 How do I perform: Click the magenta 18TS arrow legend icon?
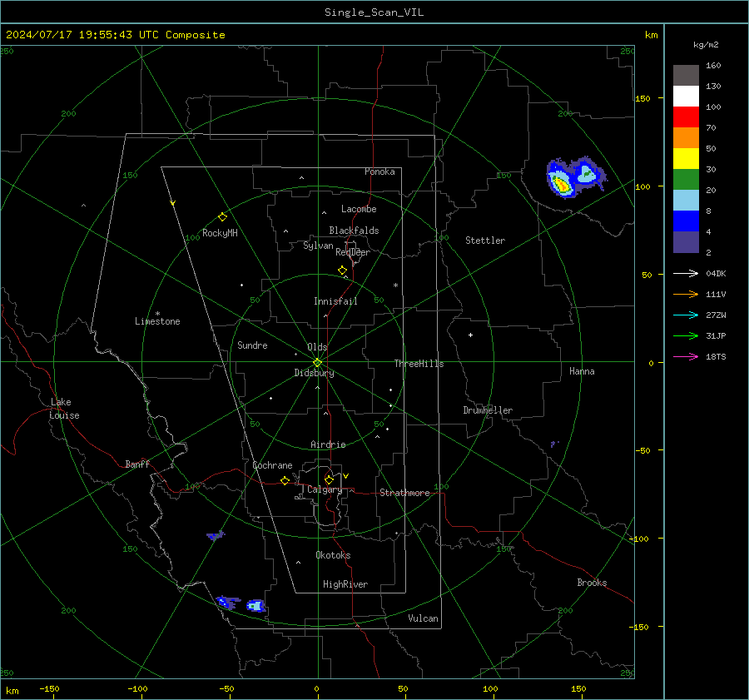[686, 356]
